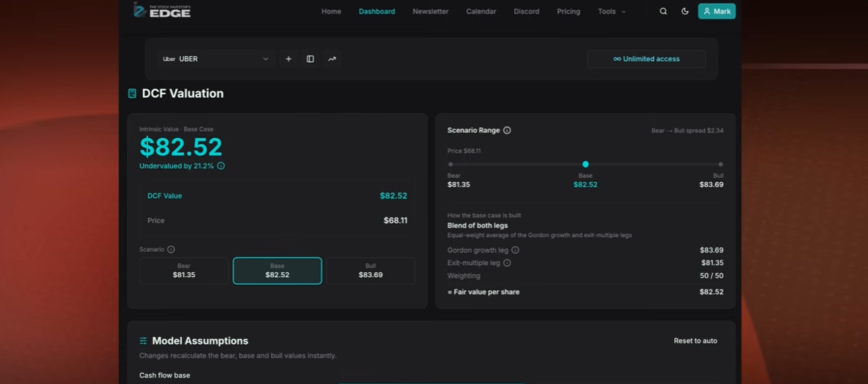
Task: Click the Exit-multiple leg $81.35 value
Action: (712, 263)
